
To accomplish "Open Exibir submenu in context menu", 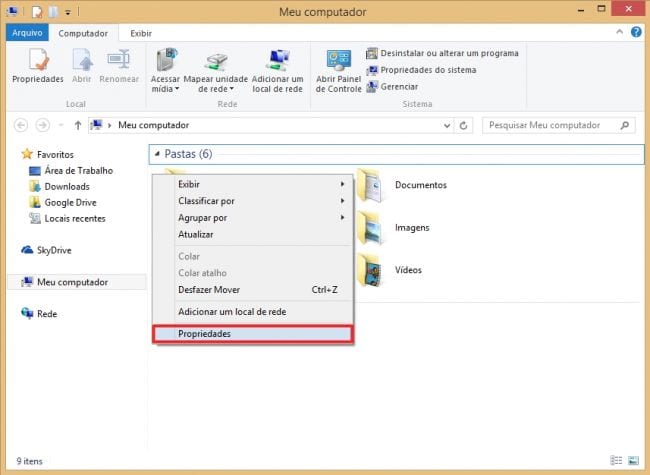I will click(253, 184).
